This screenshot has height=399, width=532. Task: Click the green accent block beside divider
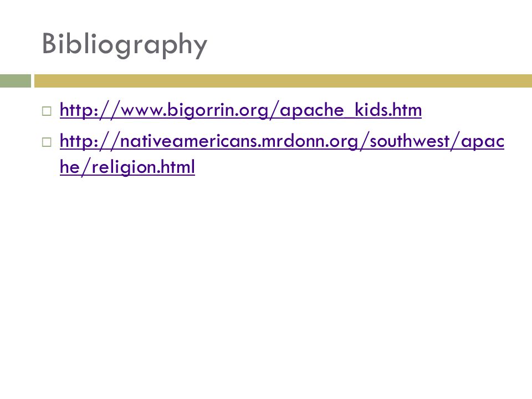coord(16,81)
